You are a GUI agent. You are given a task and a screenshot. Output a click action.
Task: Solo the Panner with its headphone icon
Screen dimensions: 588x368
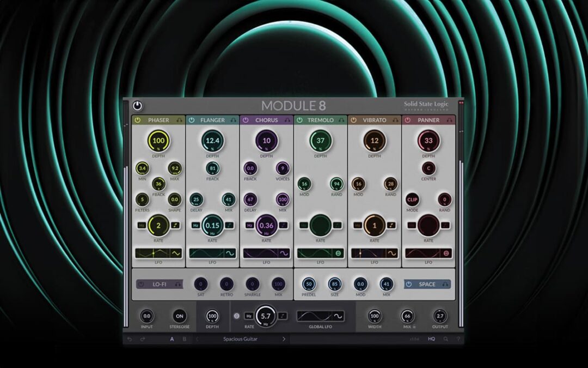click(449, 120)
